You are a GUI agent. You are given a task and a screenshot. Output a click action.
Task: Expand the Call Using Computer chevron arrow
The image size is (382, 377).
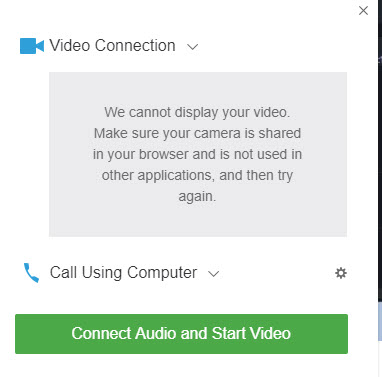coord(213,274)
